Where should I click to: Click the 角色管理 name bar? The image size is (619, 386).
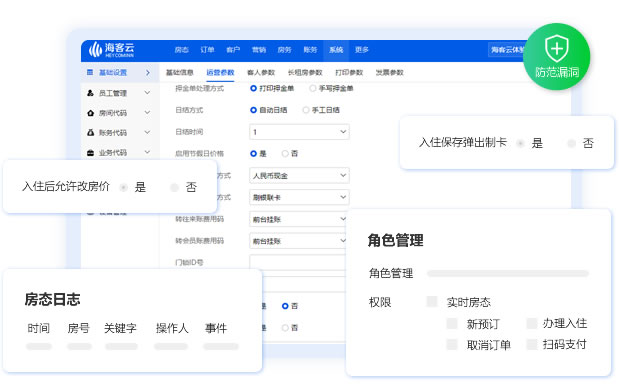pos(508,273)
